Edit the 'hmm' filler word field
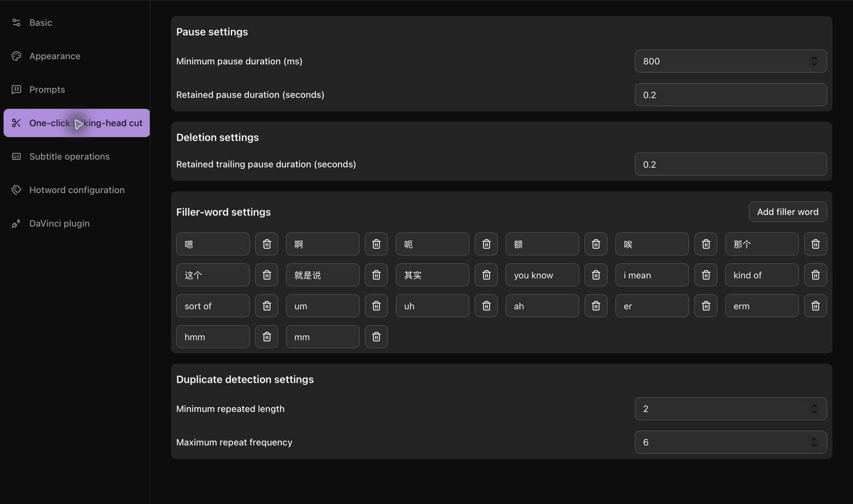 (x=213, y=336)
